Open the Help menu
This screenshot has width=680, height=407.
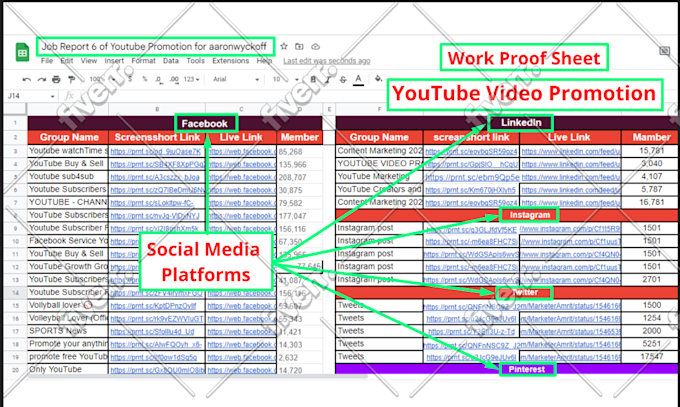pos(264,61)
